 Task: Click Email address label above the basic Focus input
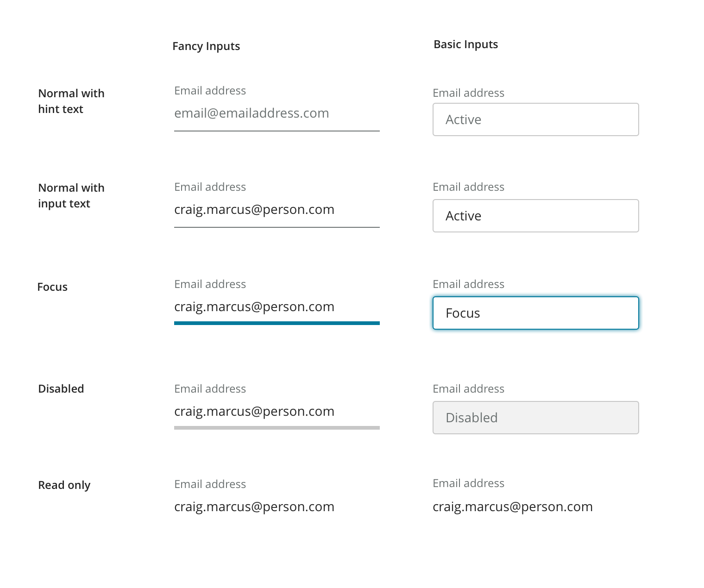coord(468,284)
